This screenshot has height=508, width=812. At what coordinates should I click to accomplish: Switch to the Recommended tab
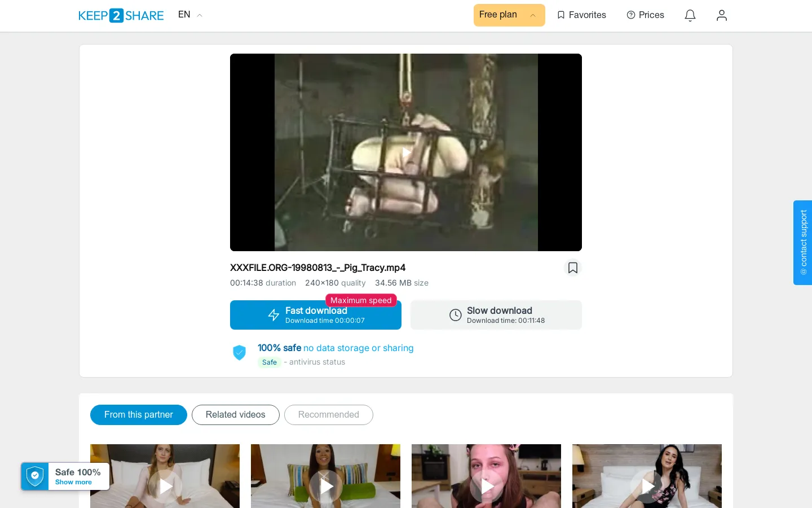[x=329, y=415]
